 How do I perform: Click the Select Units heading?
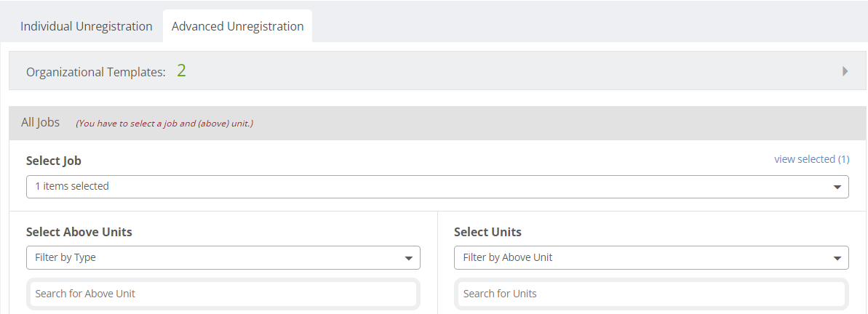(x=487, y=232)
